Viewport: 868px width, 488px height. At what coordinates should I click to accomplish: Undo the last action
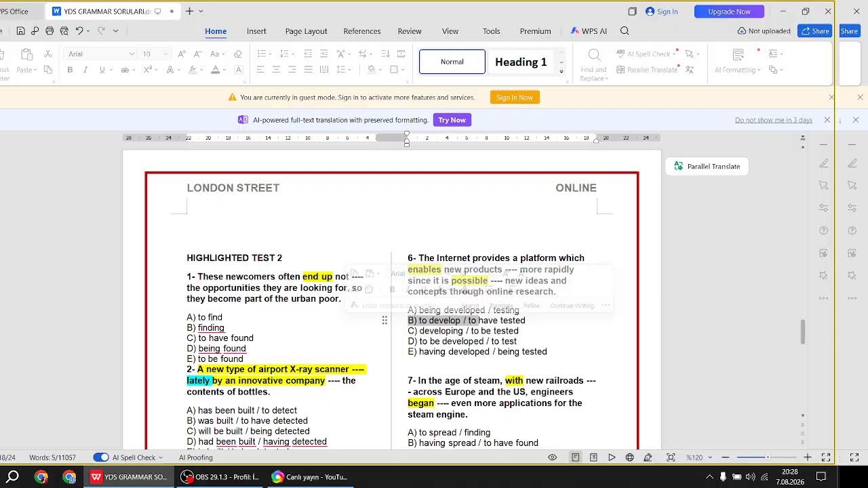(x=79, y=31)
